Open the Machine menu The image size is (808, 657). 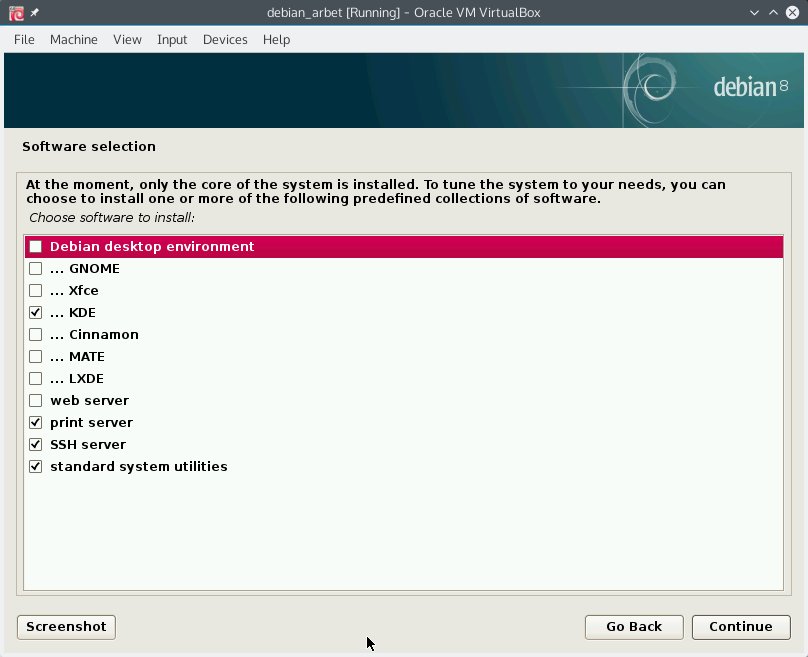point(74,40)
